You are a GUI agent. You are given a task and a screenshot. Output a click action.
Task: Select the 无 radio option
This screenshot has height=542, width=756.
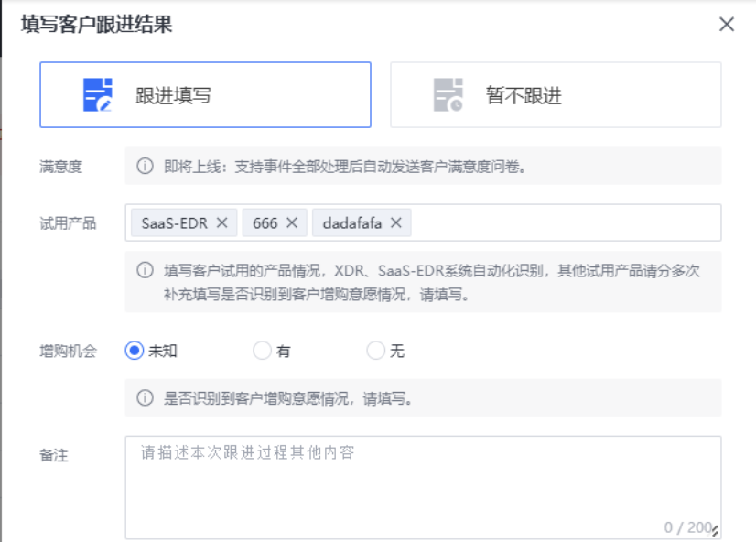point(375,351)
